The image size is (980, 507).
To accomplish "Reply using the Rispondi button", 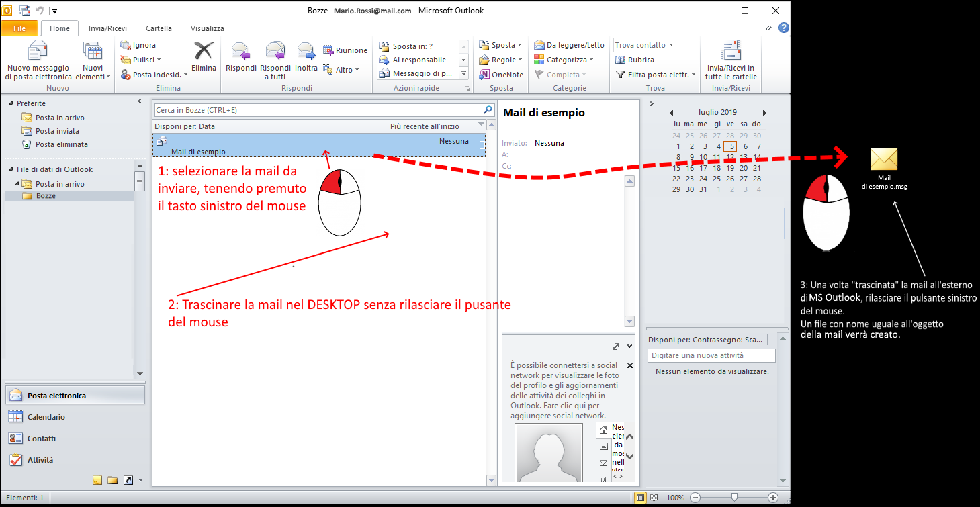I will tap(241, 57).
